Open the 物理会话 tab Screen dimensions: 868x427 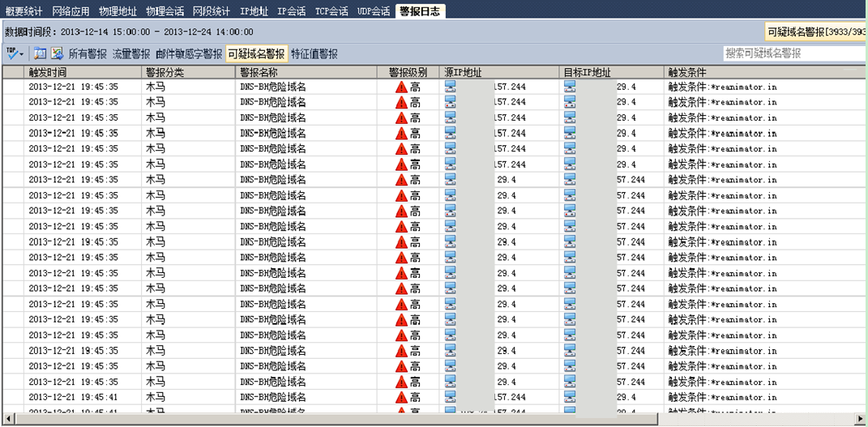click(x=165, y=11)
